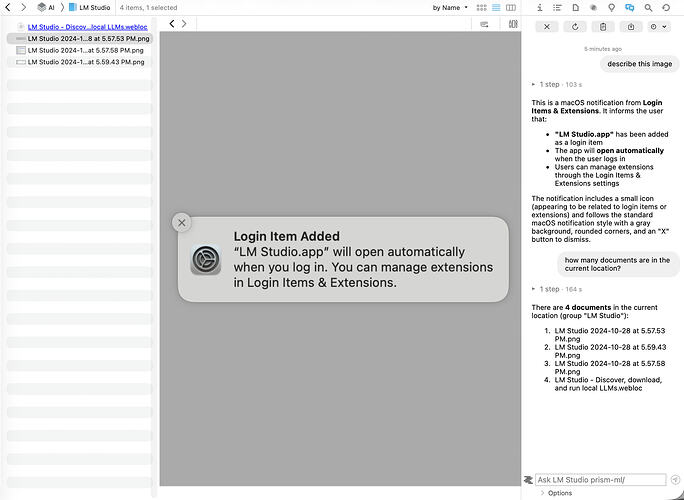Select file row ending 5.57.53 PM.png in list

(x=80, y=38)
